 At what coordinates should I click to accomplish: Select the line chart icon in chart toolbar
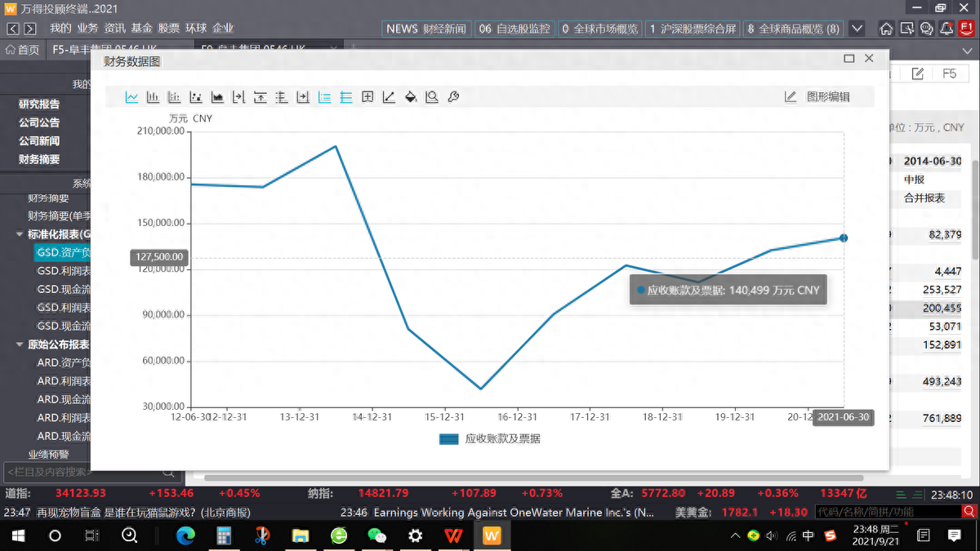[131, 97]
